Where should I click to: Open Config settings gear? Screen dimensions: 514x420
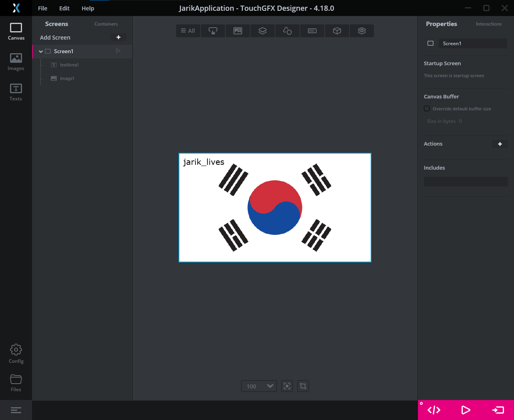[x=16, y=354]
